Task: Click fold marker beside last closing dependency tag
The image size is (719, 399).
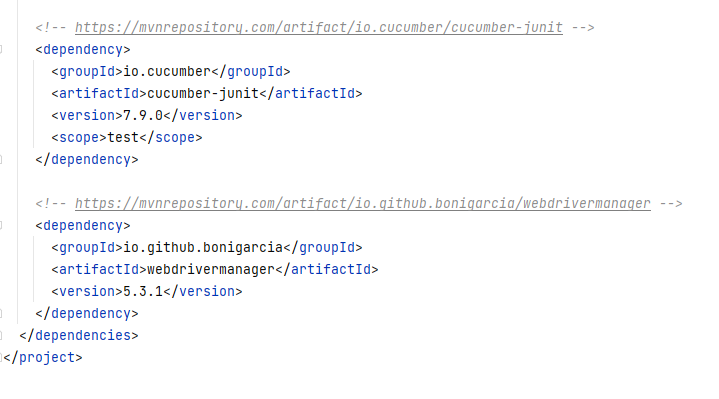Action: [1, 314]
